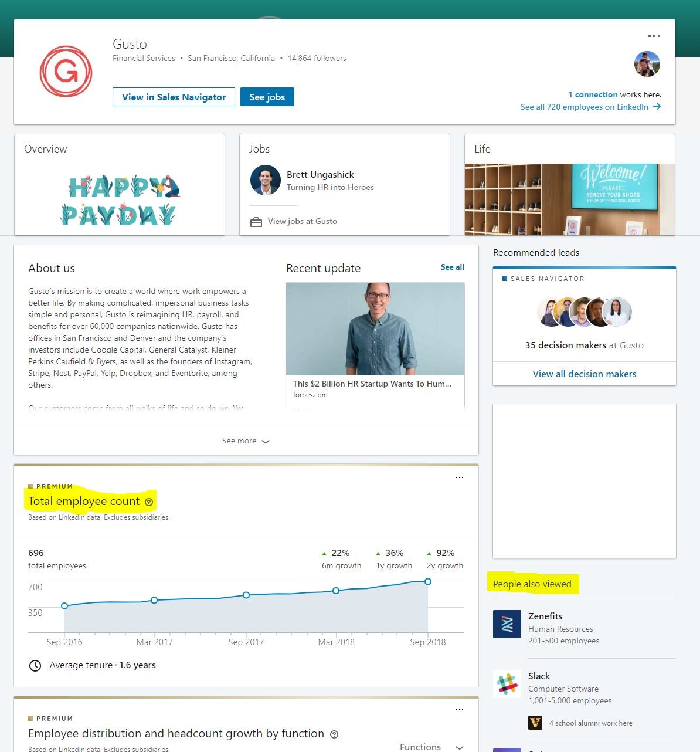
Task: Click Slack's 1,001-5,000 employees text
Action: pos(570,700)
